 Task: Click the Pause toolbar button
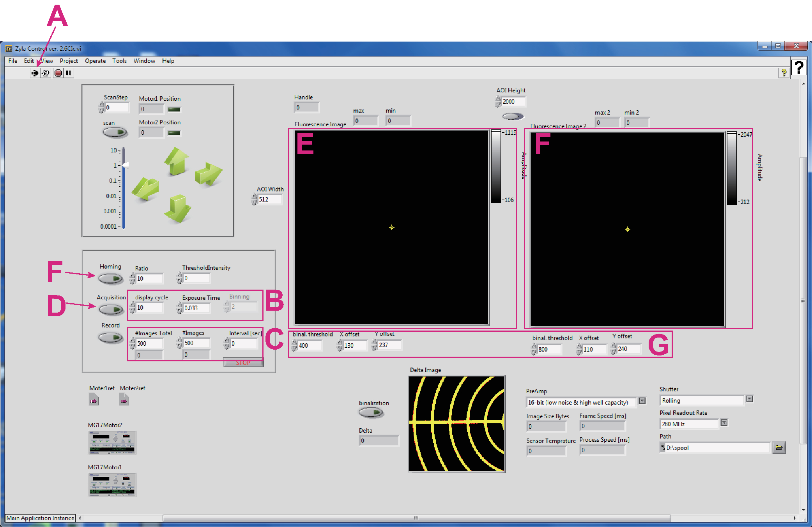pos(69,73)
